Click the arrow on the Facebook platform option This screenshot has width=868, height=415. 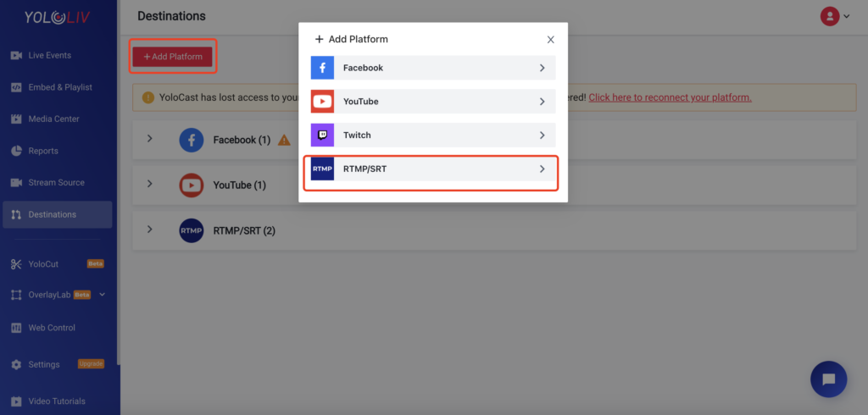542,68
